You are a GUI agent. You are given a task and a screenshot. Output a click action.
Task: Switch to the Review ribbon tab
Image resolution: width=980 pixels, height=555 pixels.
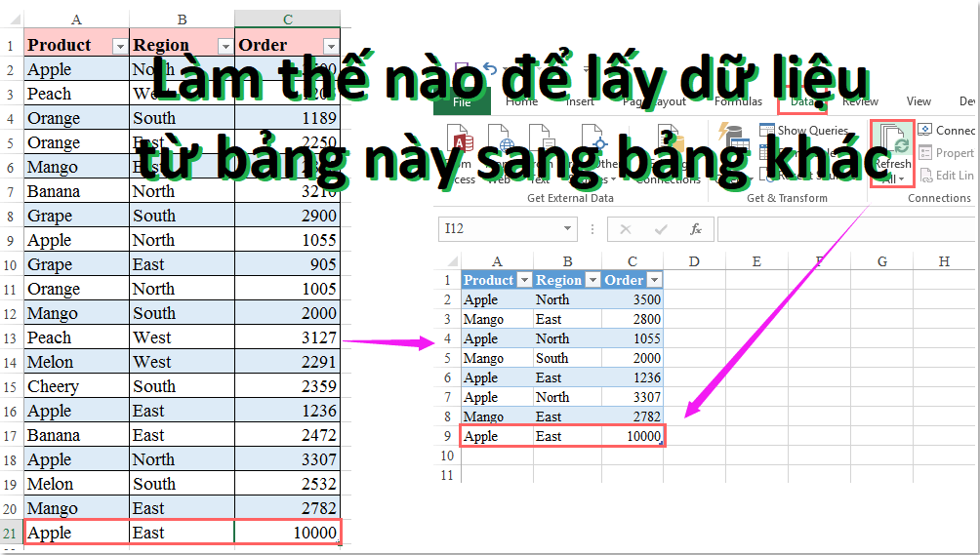(x=860, y=101)
